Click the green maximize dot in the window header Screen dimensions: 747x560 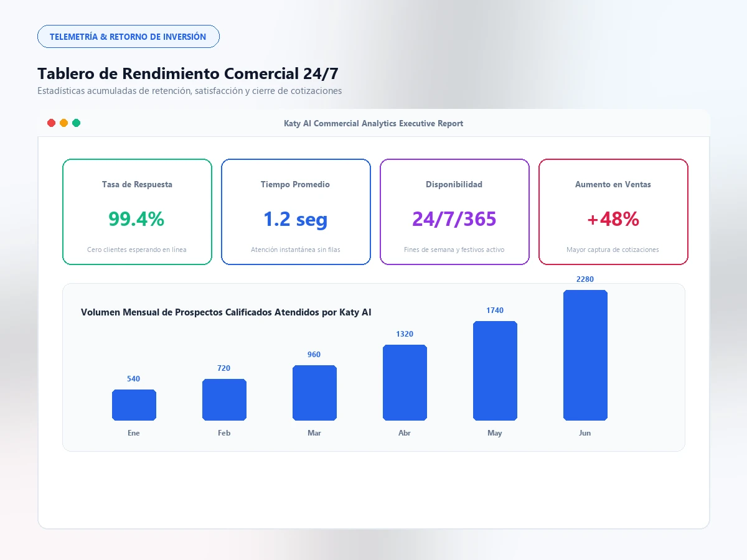coord(76,123)
